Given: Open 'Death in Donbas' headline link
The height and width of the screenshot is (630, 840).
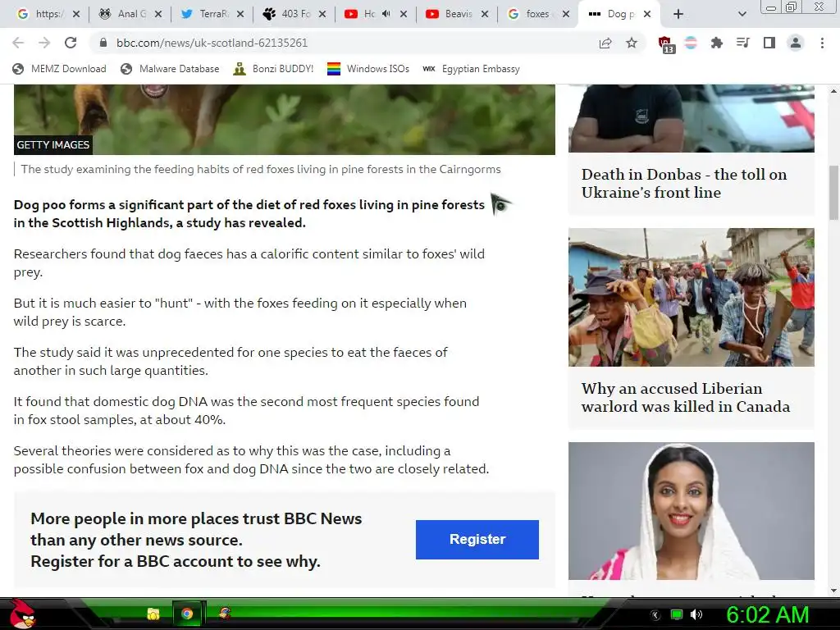Looking at the screenshot, I should pyautogui.click(x=684, y=183).
